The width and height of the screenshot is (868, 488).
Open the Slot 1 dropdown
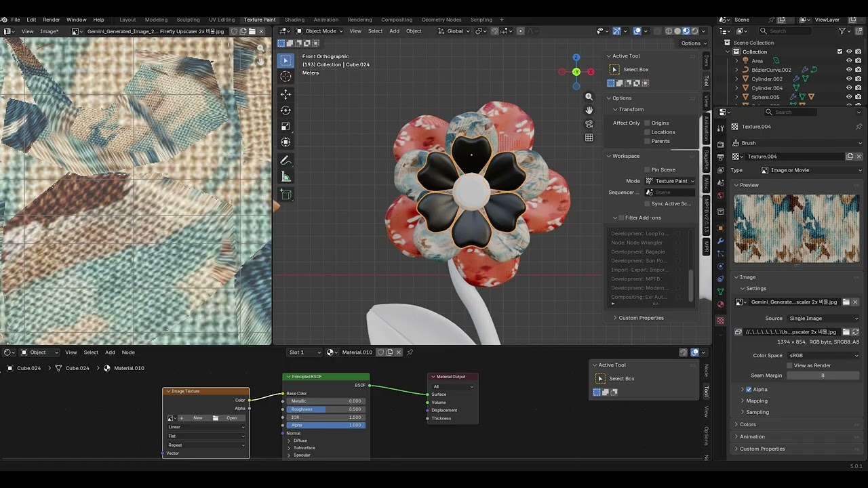click(304, 352)
